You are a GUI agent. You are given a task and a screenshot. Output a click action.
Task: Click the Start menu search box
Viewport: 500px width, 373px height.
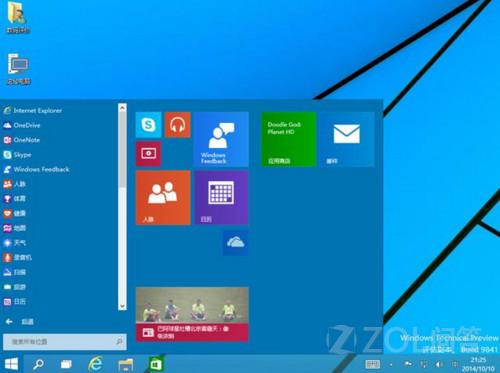[x=65, y=342]
